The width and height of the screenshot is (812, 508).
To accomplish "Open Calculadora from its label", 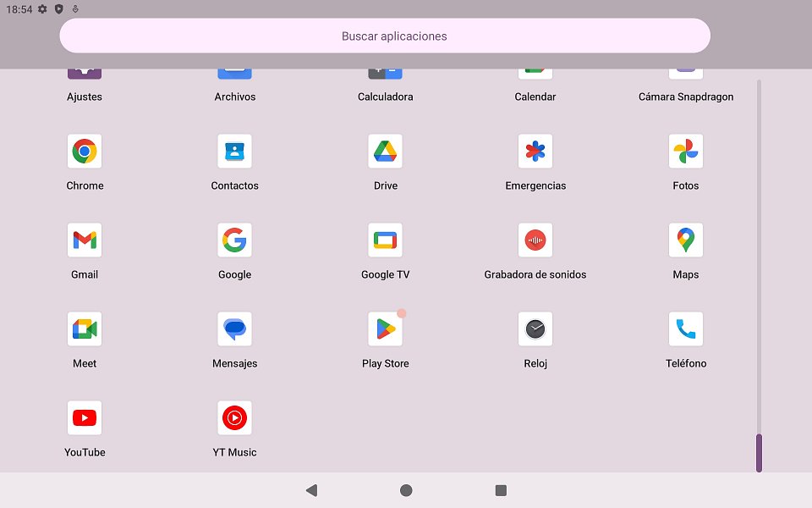I will (x=386, y=97).
